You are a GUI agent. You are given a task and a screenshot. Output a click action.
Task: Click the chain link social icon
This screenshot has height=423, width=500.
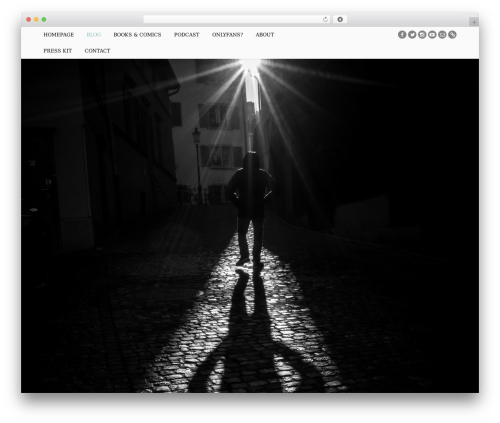pos(452,35)
